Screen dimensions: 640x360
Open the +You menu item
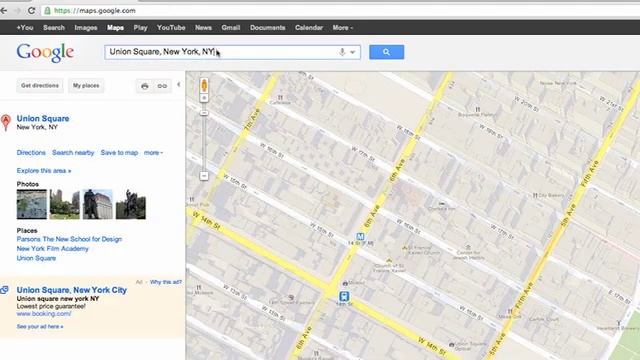click(x=25, y=28)
